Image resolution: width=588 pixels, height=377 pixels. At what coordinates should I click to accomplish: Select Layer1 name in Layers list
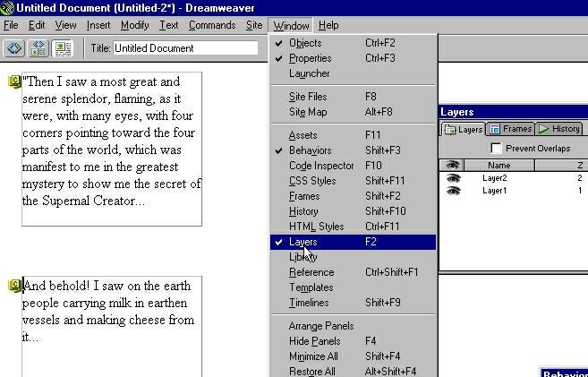coord(495,191)
